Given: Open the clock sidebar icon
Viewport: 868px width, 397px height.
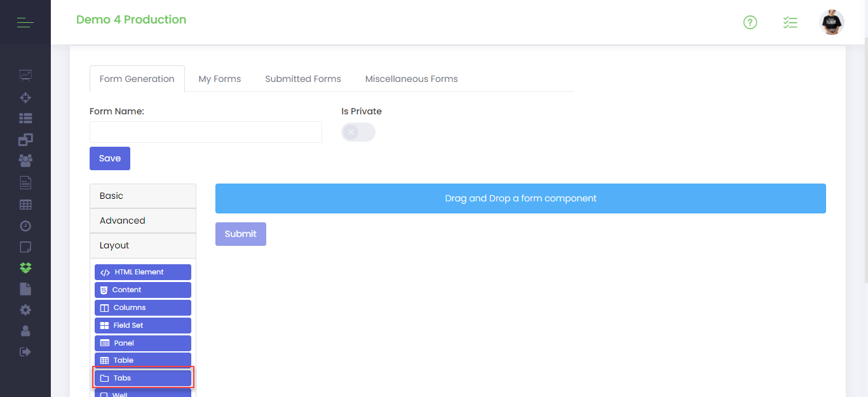Looking at the screenshot, I should [25, 225].
